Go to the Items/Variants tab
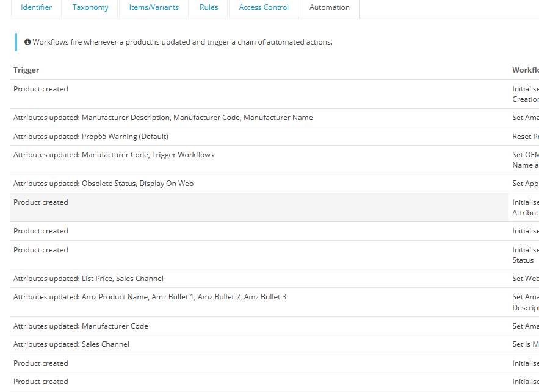Image resolution: width=539 pixels, height=392 pixels. (x=154, y=8)
